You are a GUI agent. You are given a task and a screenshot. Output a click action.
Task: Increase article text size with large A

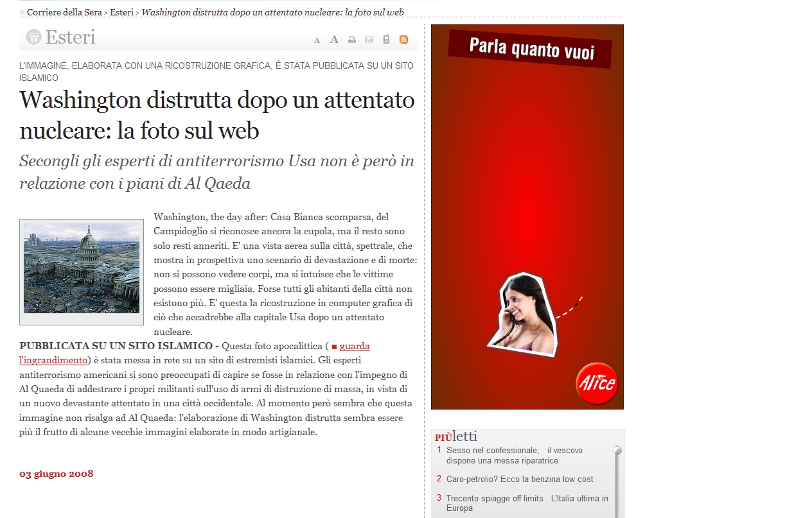(x=334, y=40)
